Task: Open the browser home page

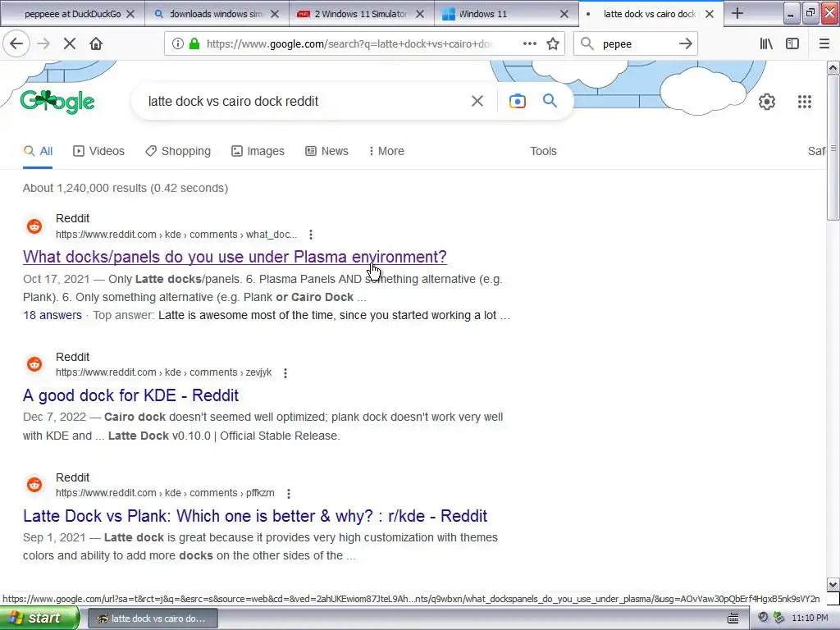Action: [x=96, y=44]
